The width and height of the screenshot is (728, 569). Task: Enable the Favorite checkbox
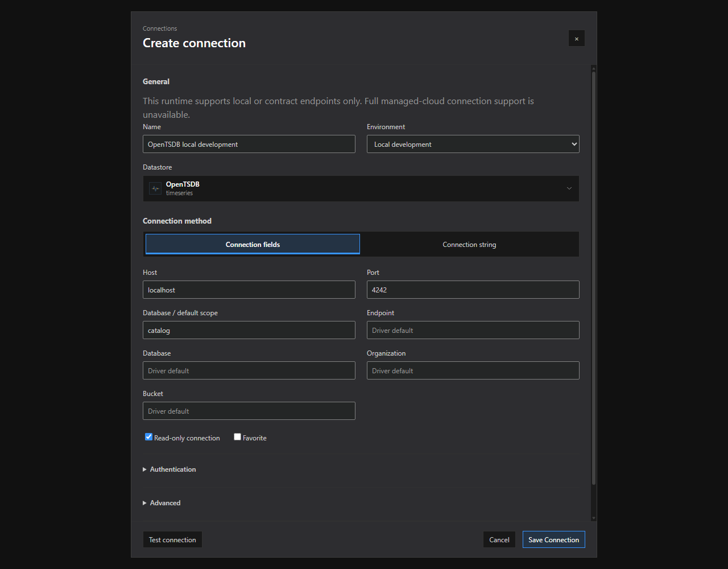pos(238,437)
